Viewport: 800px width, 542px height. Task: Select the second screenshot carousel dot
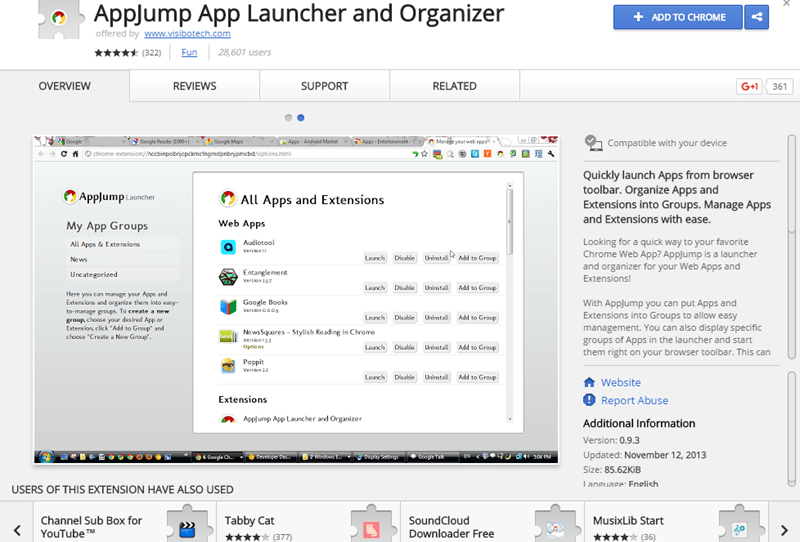tap(301, 118)
